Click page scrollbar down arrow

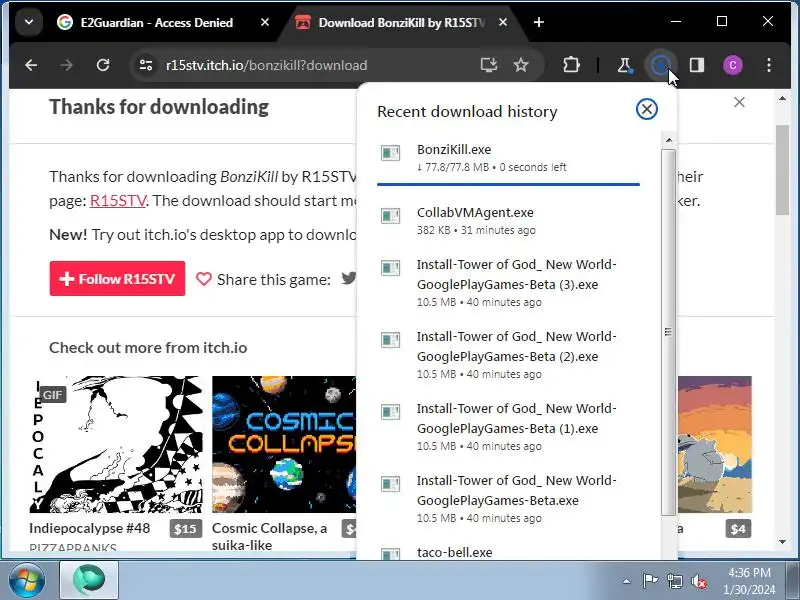pyautogui.click(x=783, y=542)
